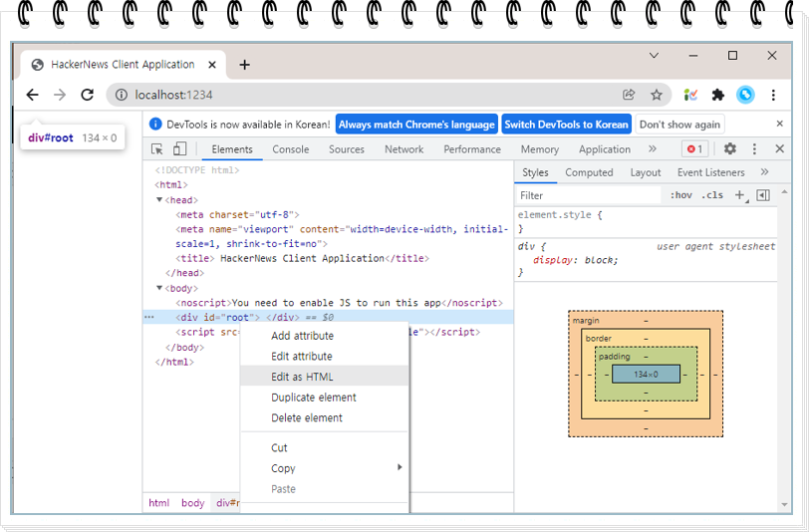Open a new browser tab
The width and height of the screenshot is (809, 532).
point(244,65)
